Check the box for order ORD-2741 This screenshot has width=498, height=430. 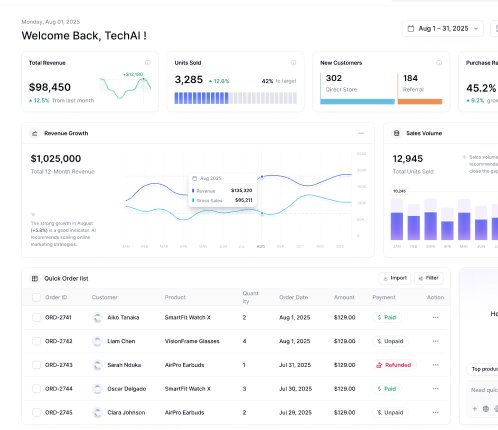point(36,317)
